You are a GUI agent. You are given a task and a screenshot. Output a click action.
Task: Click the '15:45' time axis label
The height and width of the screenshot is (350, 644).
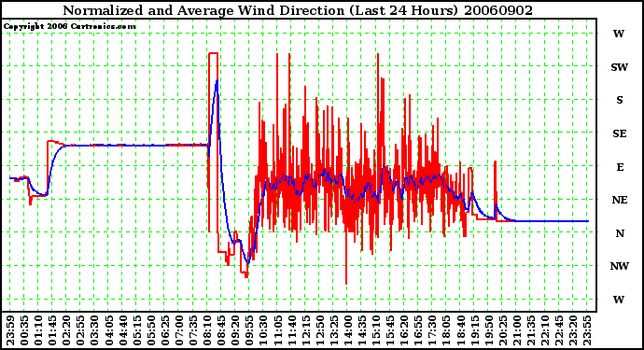390,330
